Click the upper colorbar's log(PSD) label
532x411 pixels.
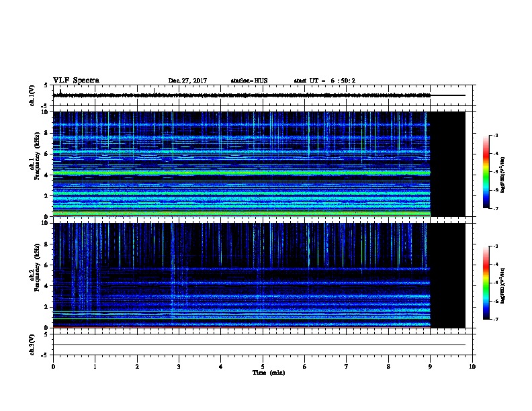click(502, 175)
